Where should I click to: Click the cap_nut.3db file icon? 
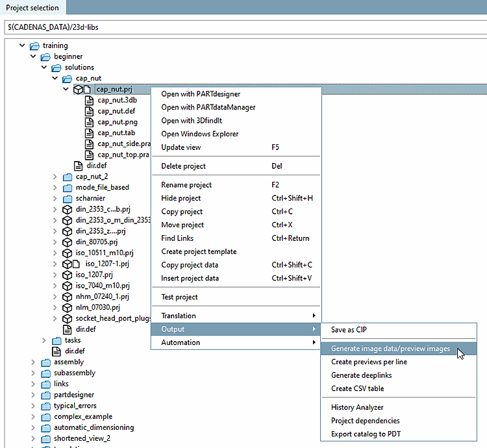tap(90, 100)
